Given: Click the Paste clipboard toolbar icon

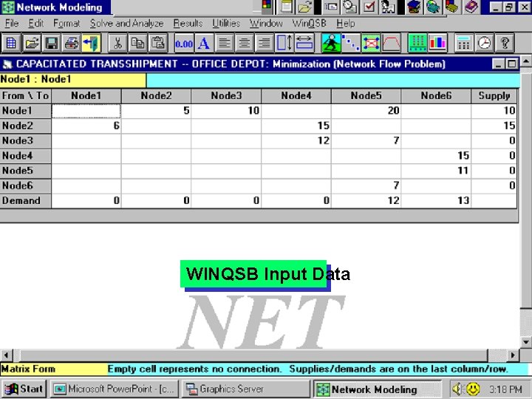Looking at the screenshot, I should pos(157,43).
